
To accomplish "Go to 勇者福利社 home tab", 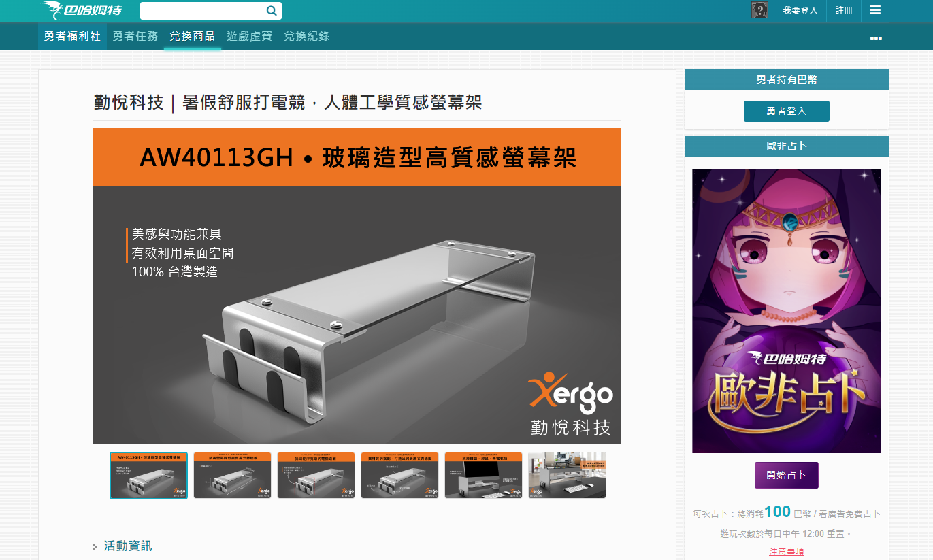I will pyautogui.click(x=72, y=37).
